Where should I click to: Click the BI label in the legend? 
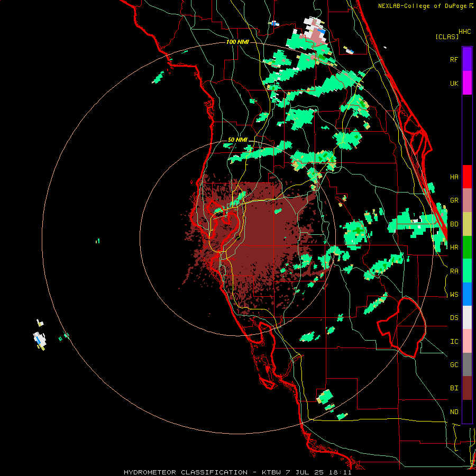point(454,388)
